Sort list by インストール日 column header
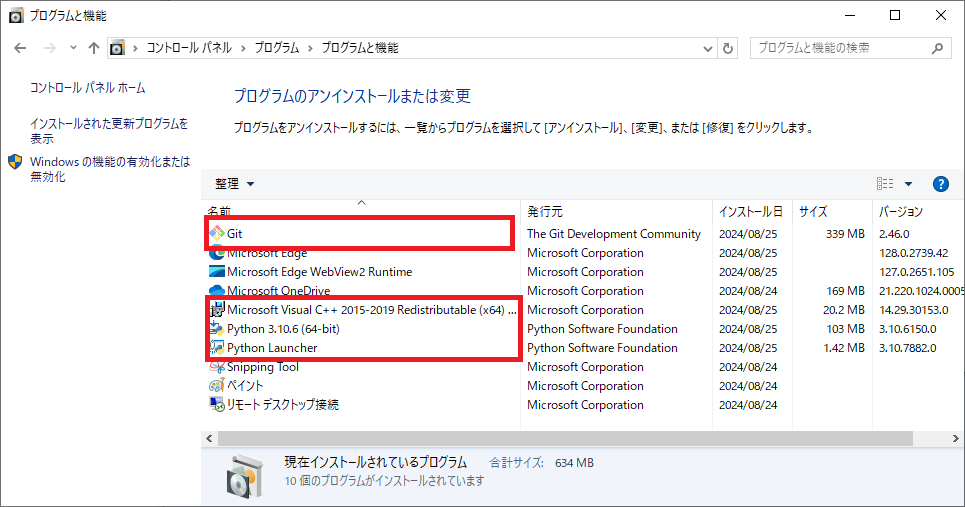The width and height of the screenshot is (965, 507). coord(750,212)
